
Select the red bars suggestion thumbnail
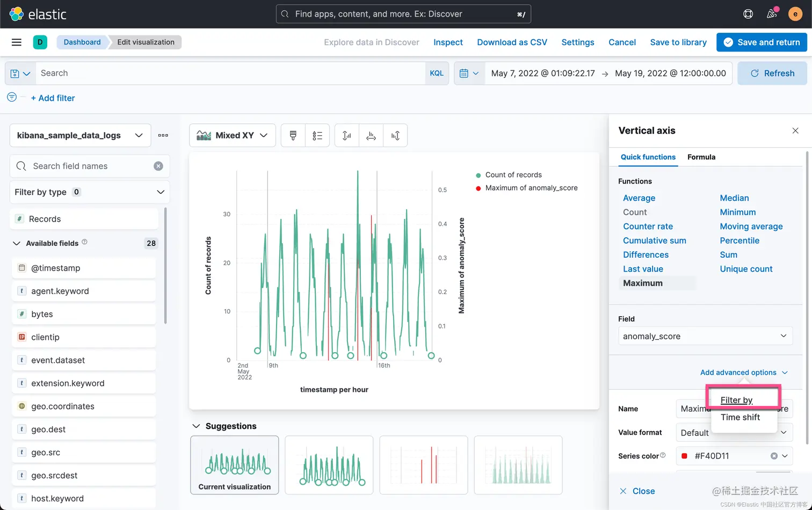pos(423,465)
